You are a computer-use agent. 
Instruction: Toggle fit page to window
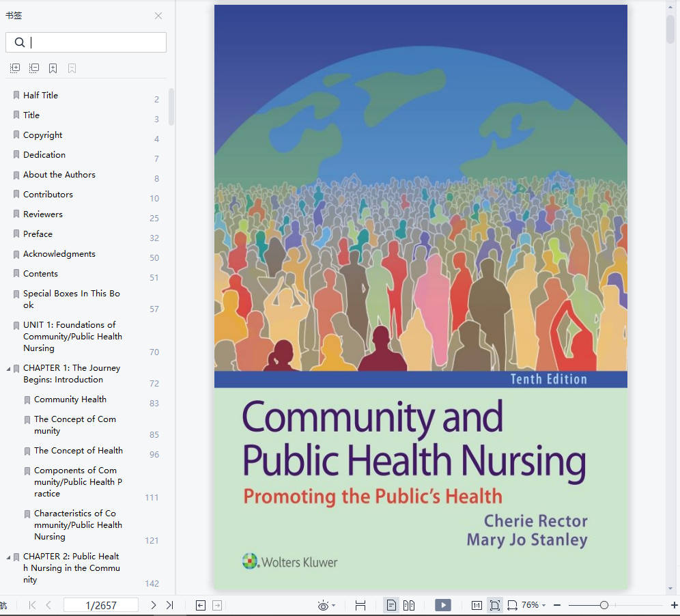[x=495, y=605]
